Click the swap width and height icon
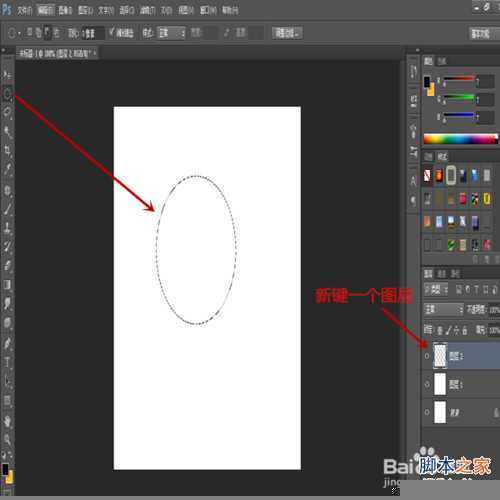This screenshot has width=500, height=500. point(227,33)
